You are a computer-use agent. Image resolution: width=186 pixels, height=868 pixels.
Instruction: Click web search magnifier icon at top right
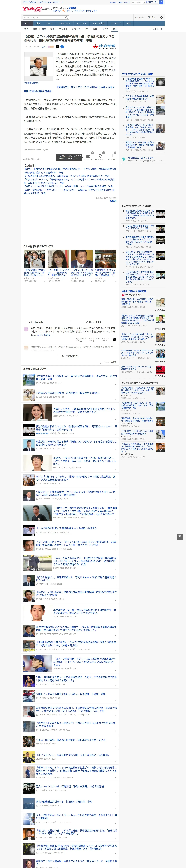pos(161,2)
